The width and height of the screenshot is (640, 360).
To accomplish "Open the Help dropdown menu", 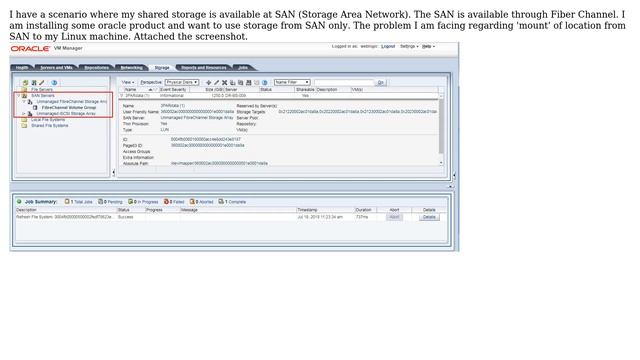I will (x=428, y=47).
